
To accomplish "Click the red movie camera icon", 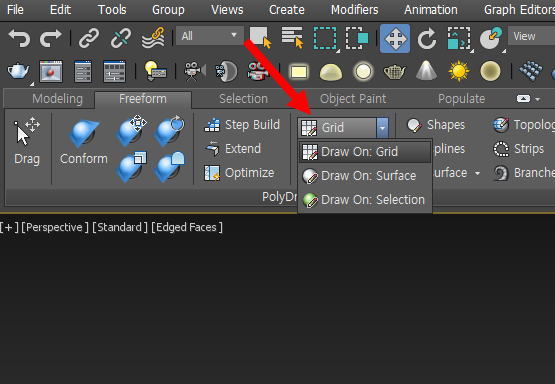I will click(x=258, y=71).
